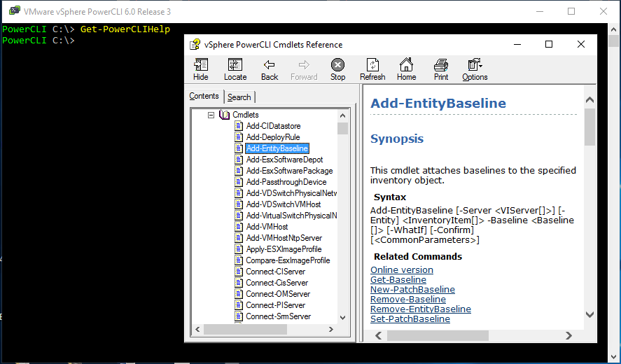Open the Online version link
The height and width of the screenshot is (364, 621).
(x=402, y=269)
